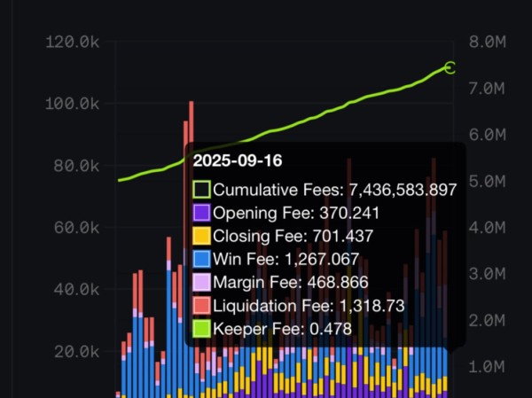Screen dimensions: 532x398
Task: Click the 20.0k left axis label
Action: pyautogui.click(x=76, y=352)
